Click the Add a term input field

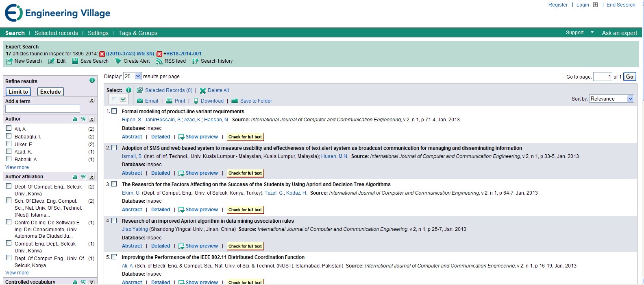[x=43, y=109]
